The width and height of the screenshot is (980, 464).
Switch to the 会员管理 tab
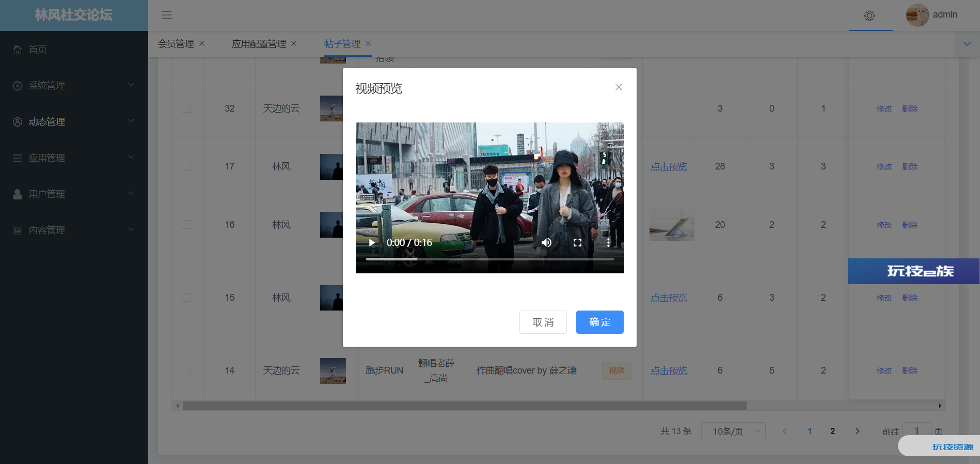point(176,44)
